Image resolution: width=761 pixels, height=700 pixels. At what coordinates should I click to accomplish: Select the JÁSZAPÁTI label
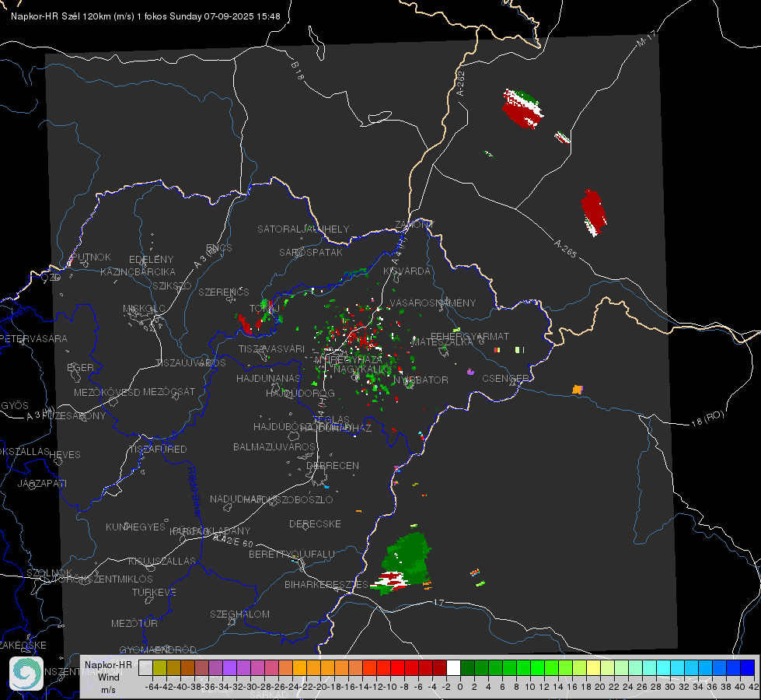point(42,483)
